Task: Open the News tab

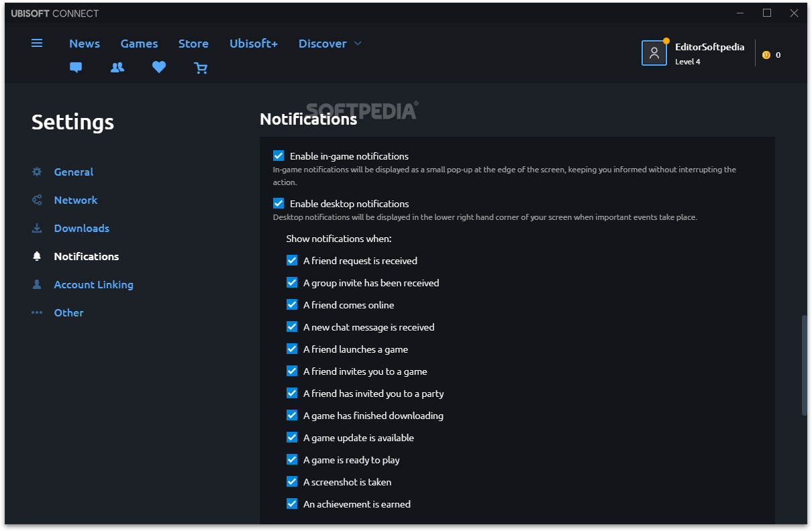Action: [x=85, y=44]
